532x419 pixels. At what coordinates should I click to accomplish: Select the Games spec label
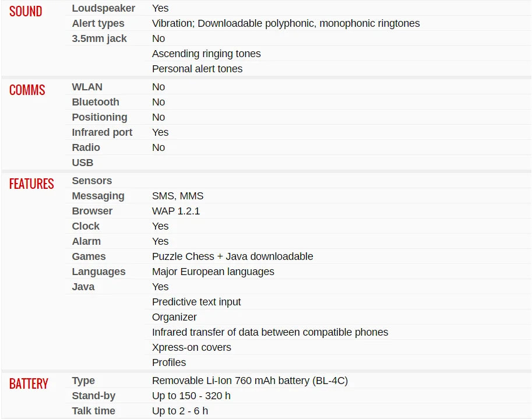89,256
